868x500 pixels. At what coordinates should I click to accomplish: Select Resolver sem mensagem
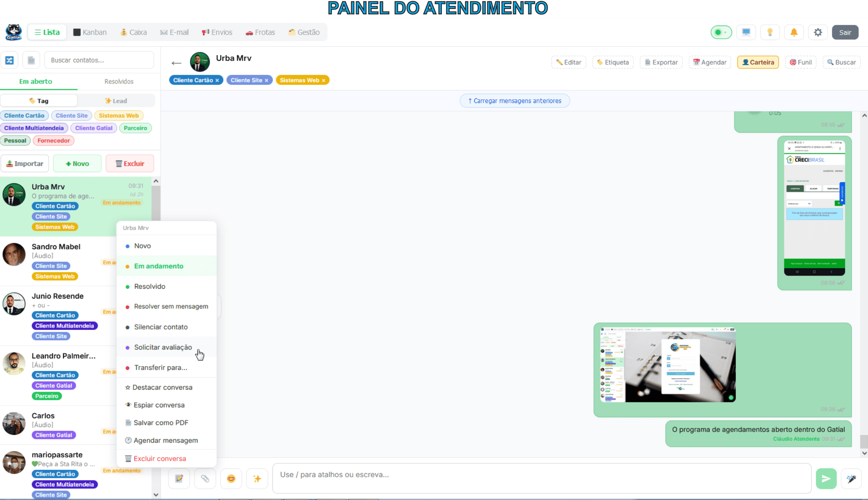[x=167, y=306]
